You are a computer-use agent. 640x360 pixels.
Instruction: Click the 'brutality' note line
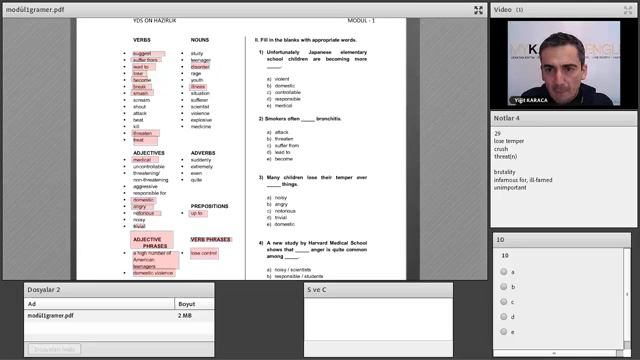point(504,172)
